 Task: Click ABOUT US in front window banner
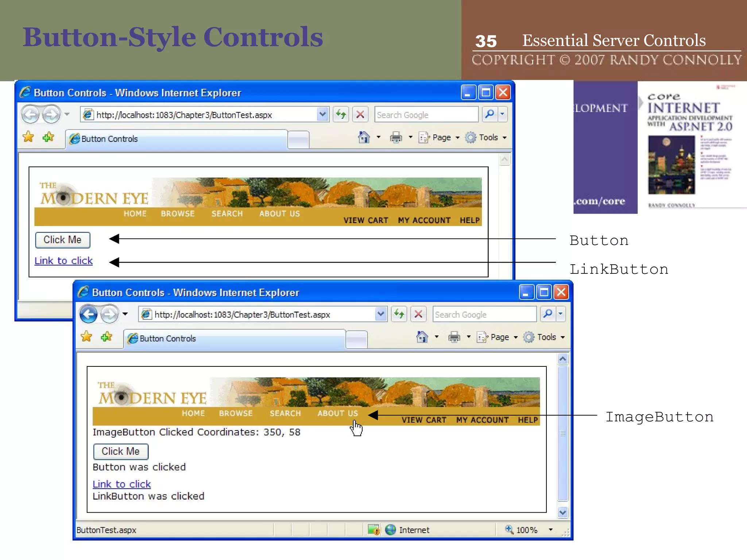click(x=338, y=413)
